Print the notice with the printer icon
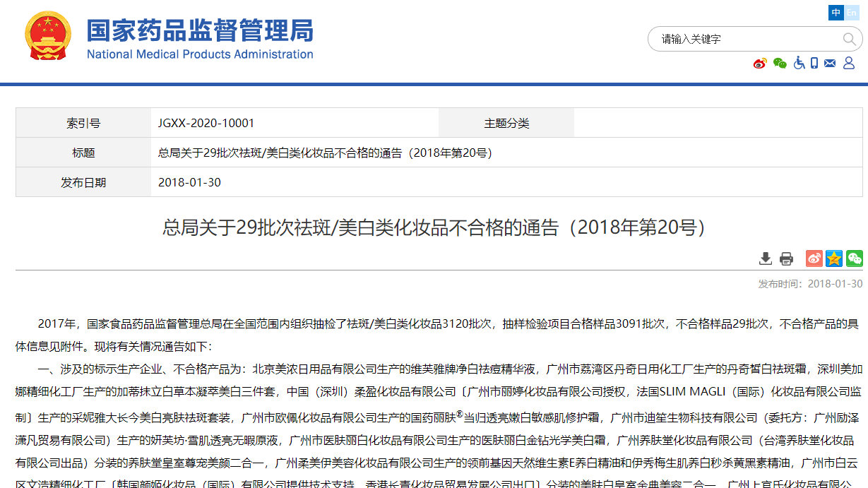Image resolution: width=868 pixels, height=488 pixels. pyautogui.click(x=786, y=258)
